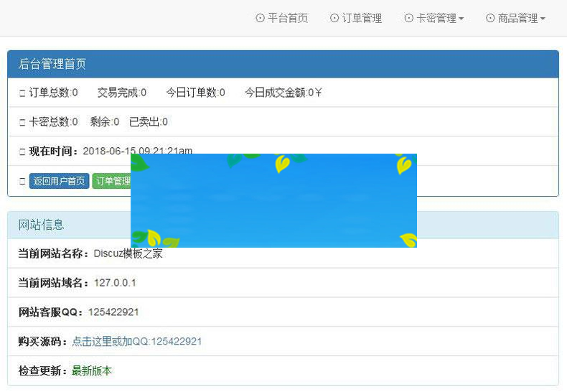Open the 平台首页 navigation item

(x=287, y=19)
